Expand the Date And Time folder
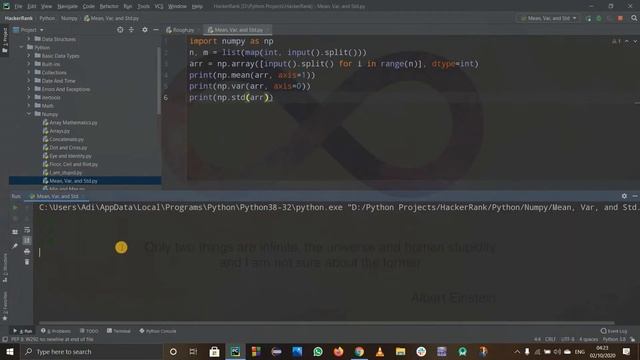 [29, 80]
